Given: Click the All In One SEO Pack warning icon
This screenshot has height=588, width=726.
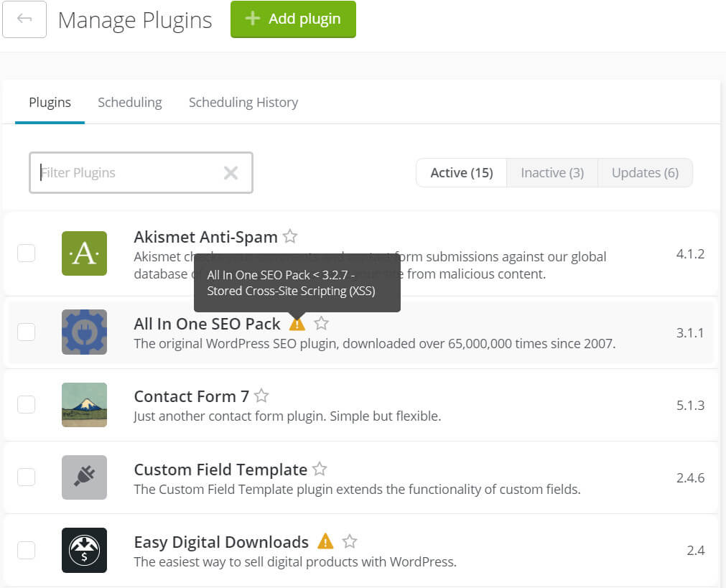Looking at the screenshot, I should click(297, 324).
